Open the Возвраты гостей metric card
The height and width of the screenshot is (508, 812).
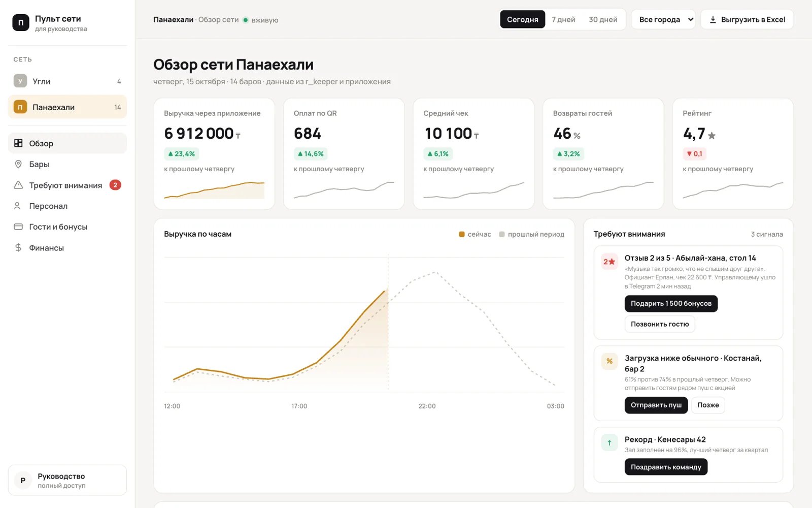603,154
